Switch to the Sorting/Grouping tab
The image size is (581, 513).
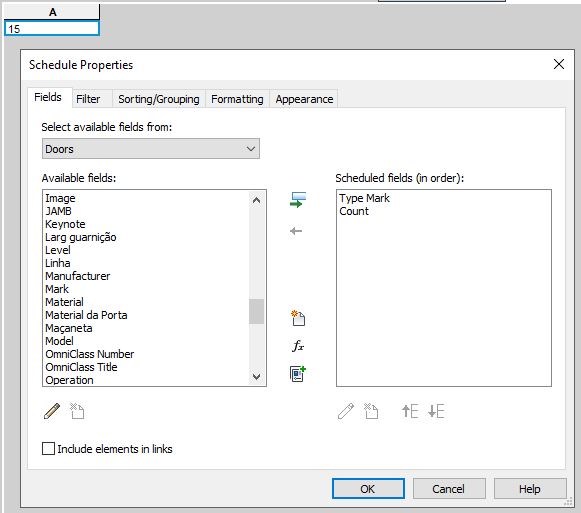(x=159, y=99)
